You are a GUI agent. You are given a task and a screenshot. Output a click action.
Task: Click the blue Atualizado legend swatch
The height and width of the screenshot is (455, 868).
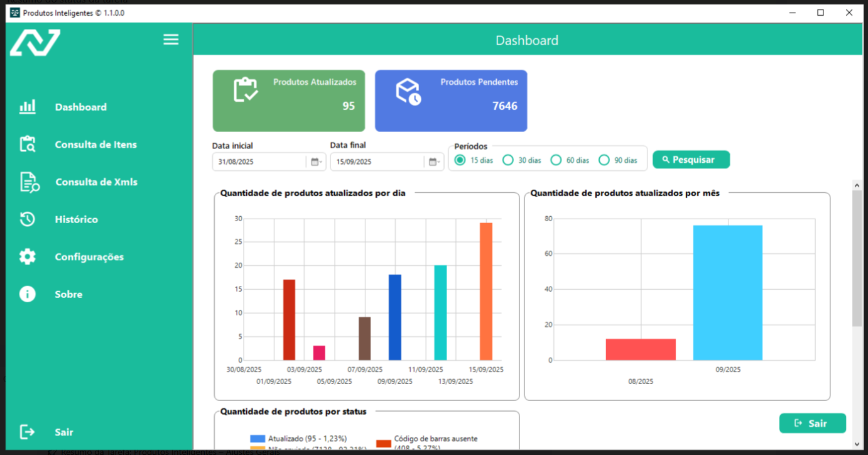click(258, 439)
